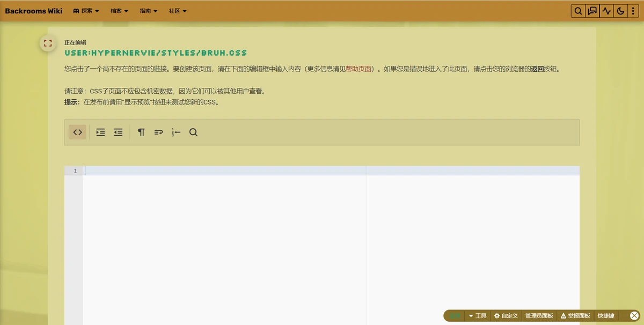The image size is (644, 325).
Task: Select the outdent icon in editor toolbar
Action: tap(118, 132)
